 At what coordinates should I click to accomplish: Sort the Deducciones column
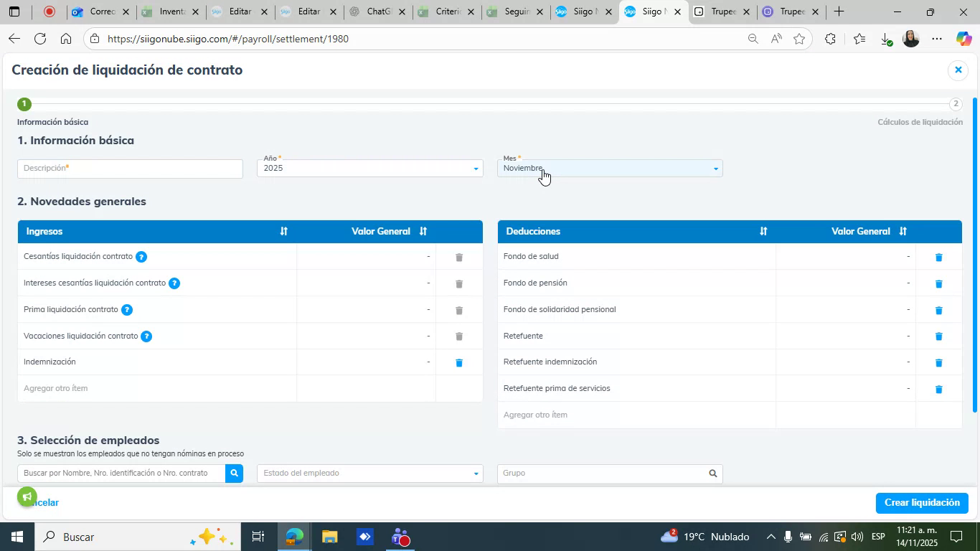763,231
